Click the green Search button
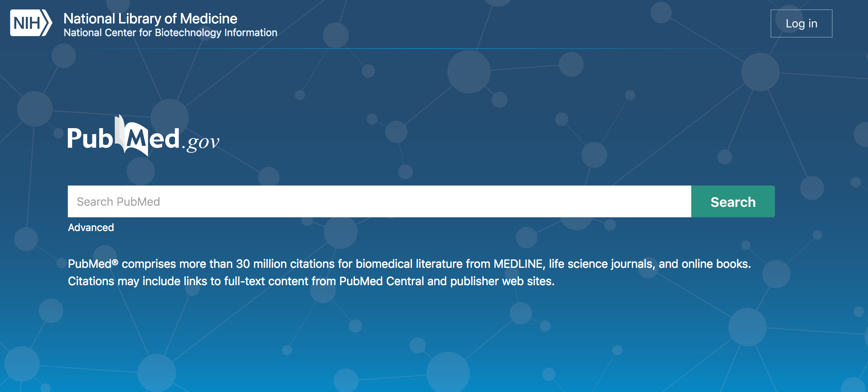 733,202
